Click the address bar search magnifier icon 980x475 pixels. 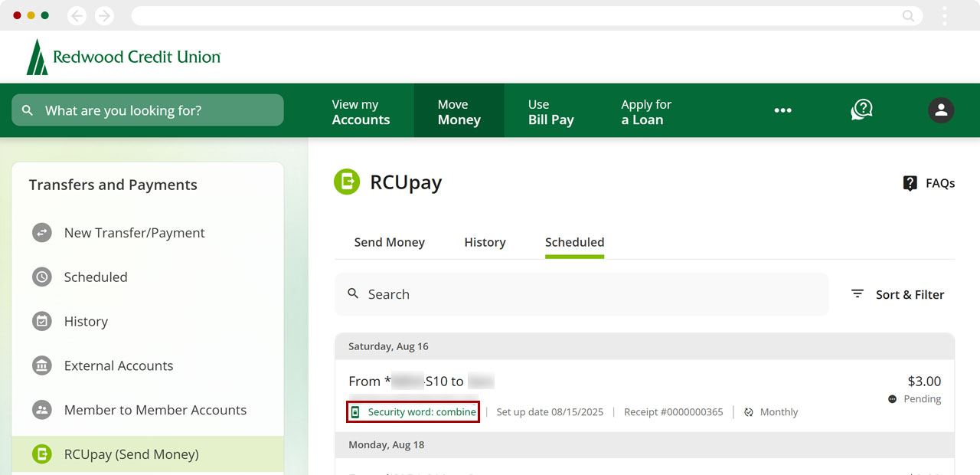pos(908,15)
